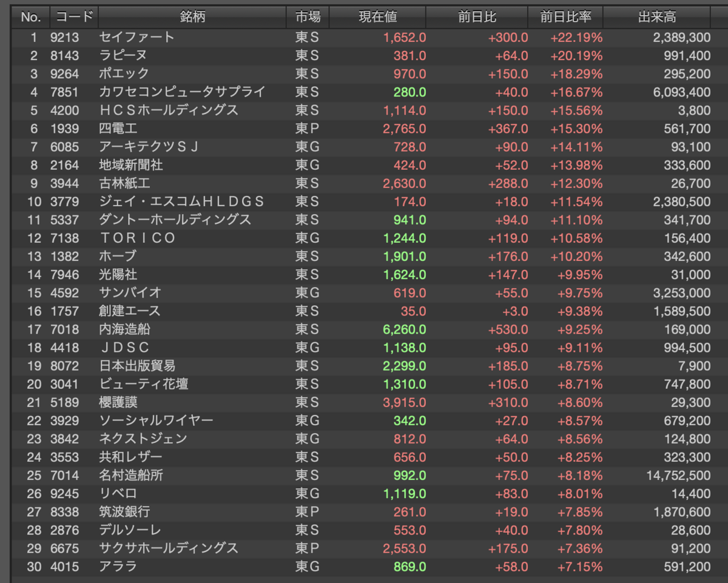The image size is (728, 583).
Task: Click code 9213 in row 1
Action: [x=64, y=38]
